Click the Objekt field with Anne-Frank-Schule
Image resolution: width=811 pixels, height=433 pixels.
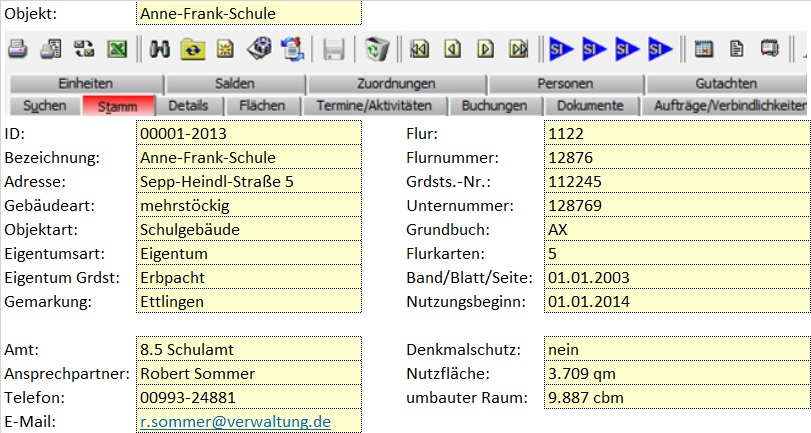pos(248,14)
